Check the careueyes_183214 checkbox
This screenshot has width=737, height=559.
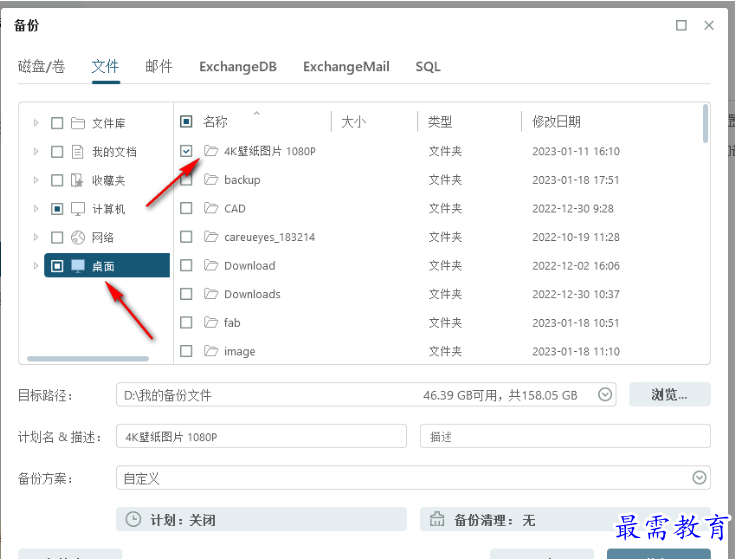[186, 237]
